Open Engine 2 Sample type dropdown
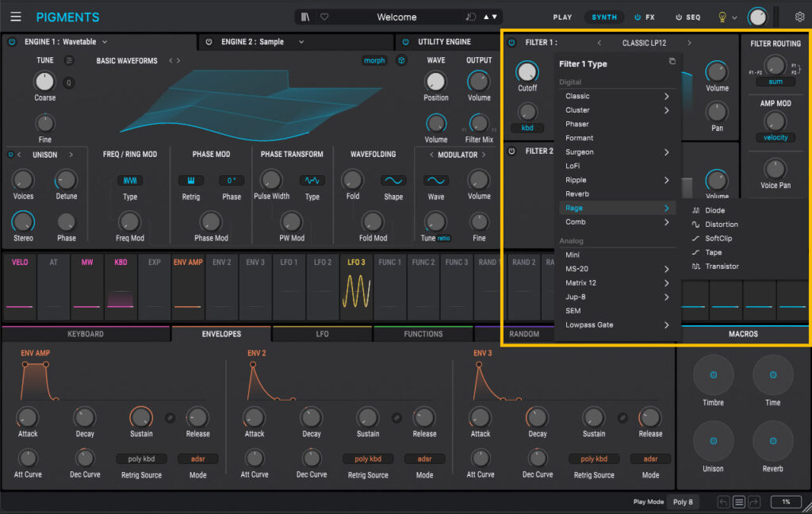 (301, 42)
